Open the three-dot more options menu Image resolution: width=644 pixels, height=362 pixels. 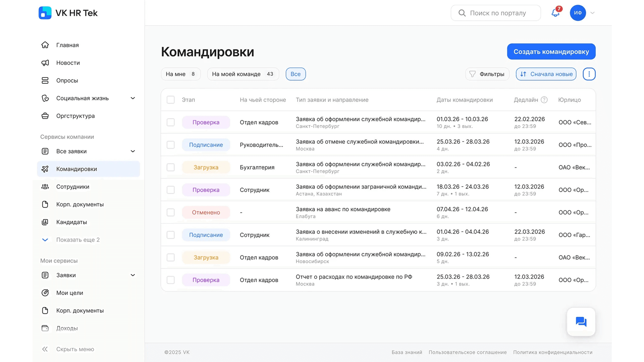(x=589, y=74)
